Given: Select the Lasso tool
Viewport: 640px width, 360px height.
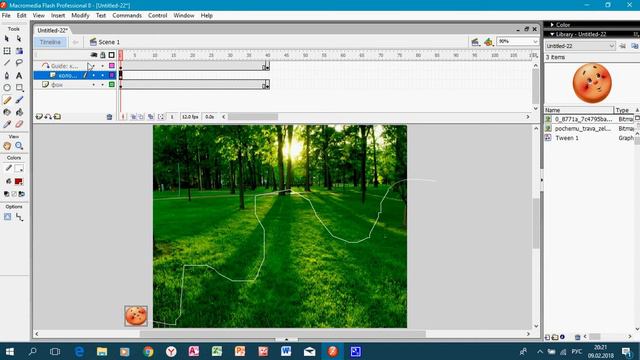Looking at the screenshot, I should point(19,63).
